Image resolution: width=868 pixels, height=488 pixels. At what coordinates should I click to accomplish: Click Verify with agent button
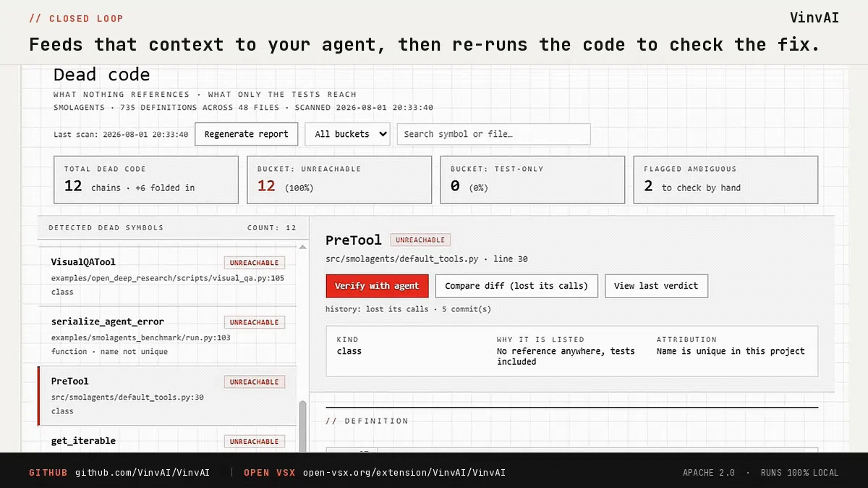click(x=377, y=286)
